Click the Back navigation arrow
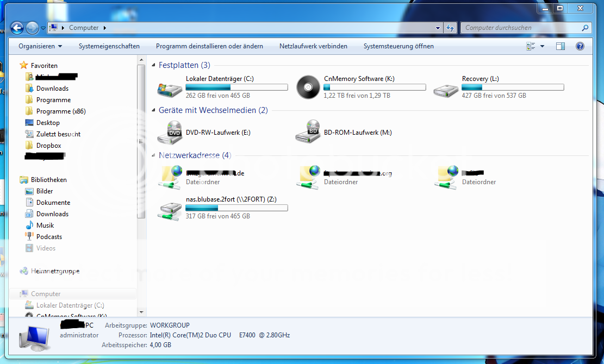Viewport: 604px width, 364px height. [17, 28]
